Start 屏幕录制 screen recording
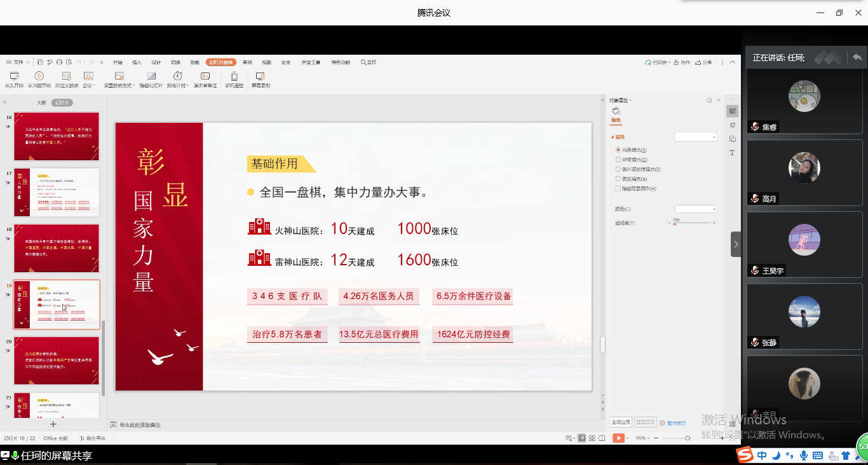 (x=261, y=76)
